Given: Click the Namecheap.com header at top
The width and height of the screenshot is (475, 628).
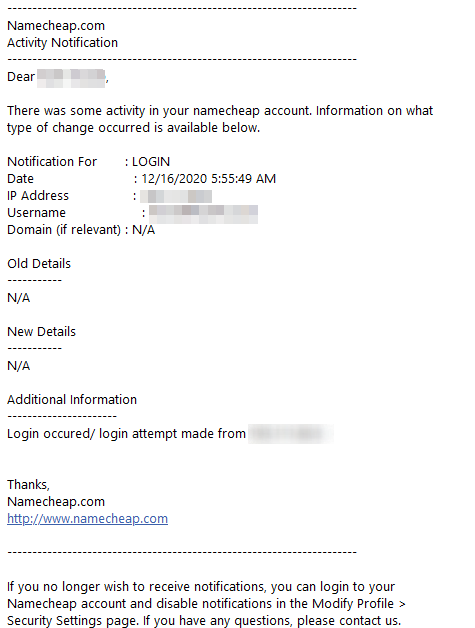Looking at the screenshot, I should (x=56, y=26).
